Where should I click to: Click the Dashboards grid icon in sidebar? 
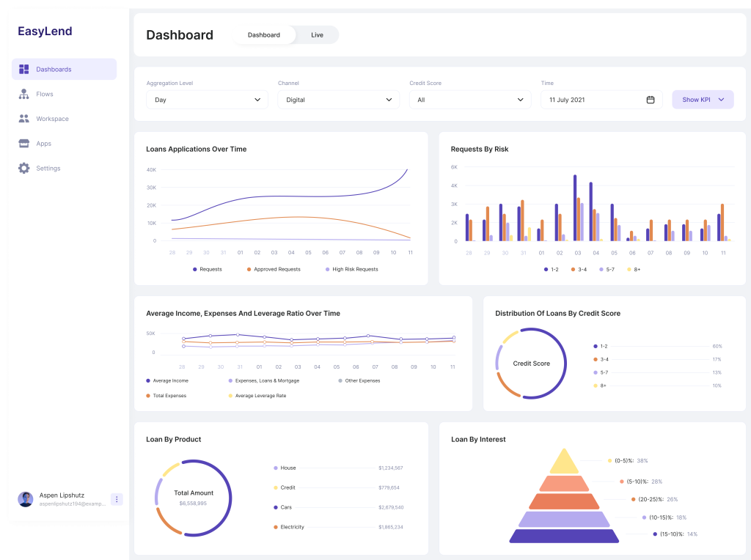coord(24,69)
